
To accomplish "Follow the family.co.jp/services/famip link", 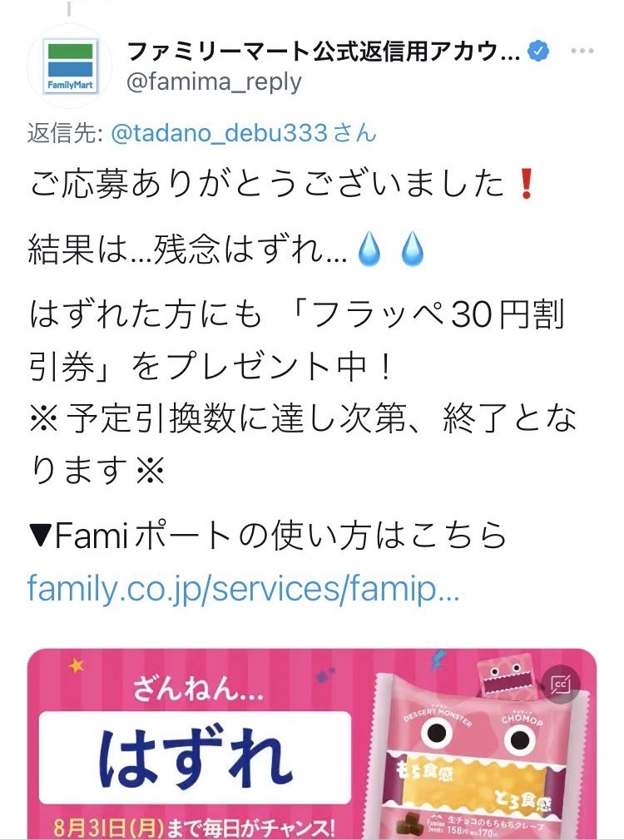I will pos(244,588).
